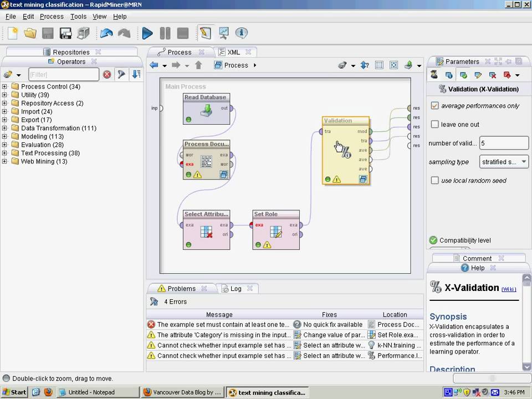Screen dimensions: 532x399
Task: Open the Process menu
Action: [52, 16]
